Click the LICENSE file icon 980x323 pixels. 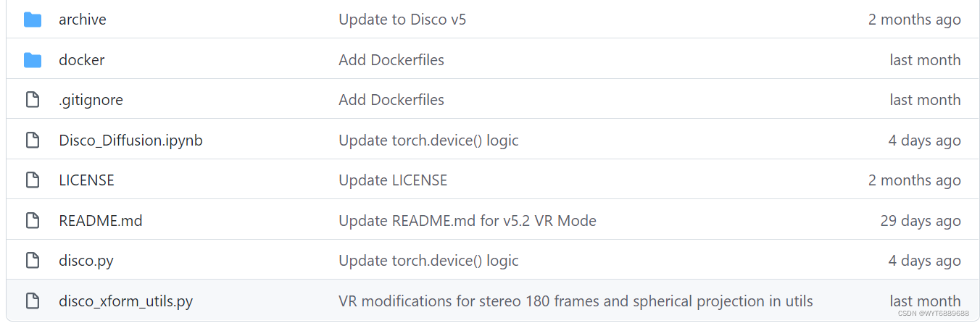(x=33, y=180)
